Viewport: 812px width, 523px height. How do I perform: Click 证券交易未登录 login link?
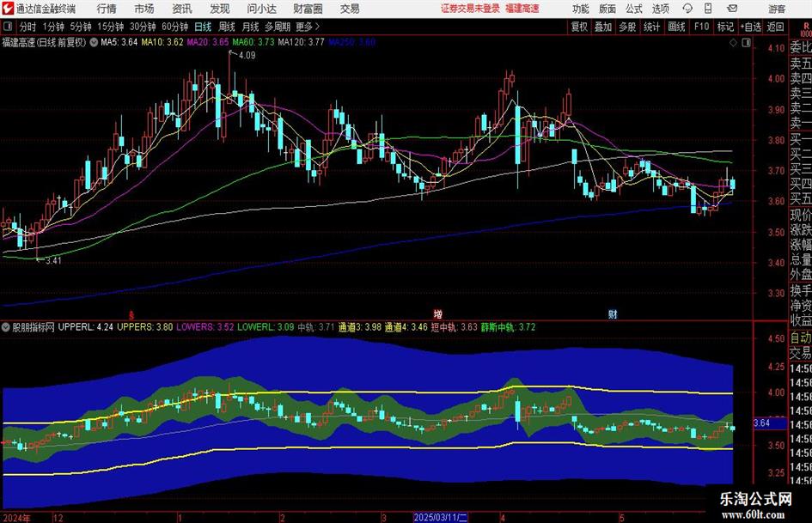[470, 9]
